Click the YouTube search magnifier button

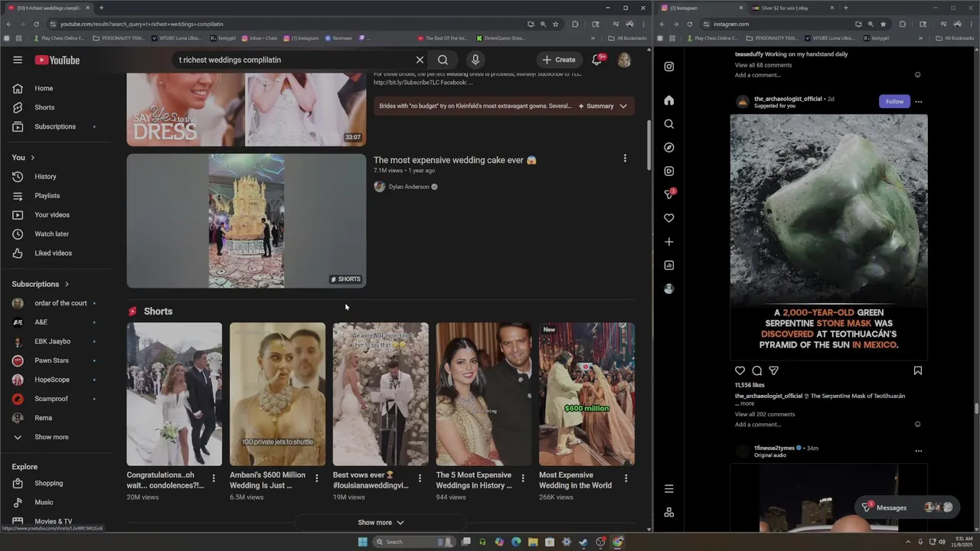pyautogui.click(x=443, y=60)
